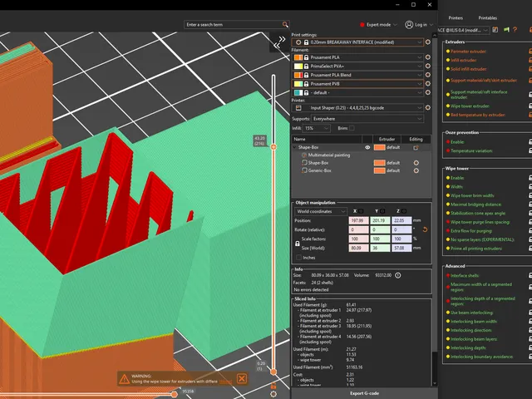This screenshot has width=532, height=399.
Task: Click the Log in button
Action: click(421, 24)
